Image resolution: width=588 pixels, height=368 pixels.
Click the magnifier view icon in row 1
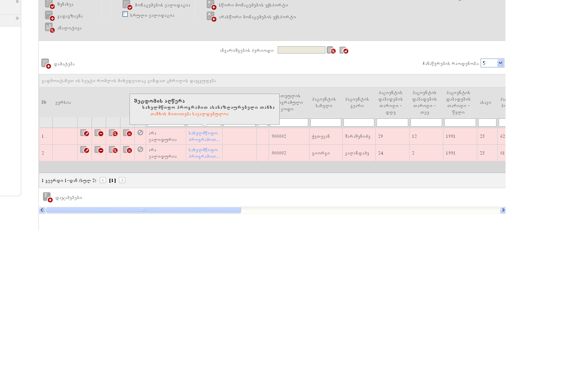click(x=113, y=133)
